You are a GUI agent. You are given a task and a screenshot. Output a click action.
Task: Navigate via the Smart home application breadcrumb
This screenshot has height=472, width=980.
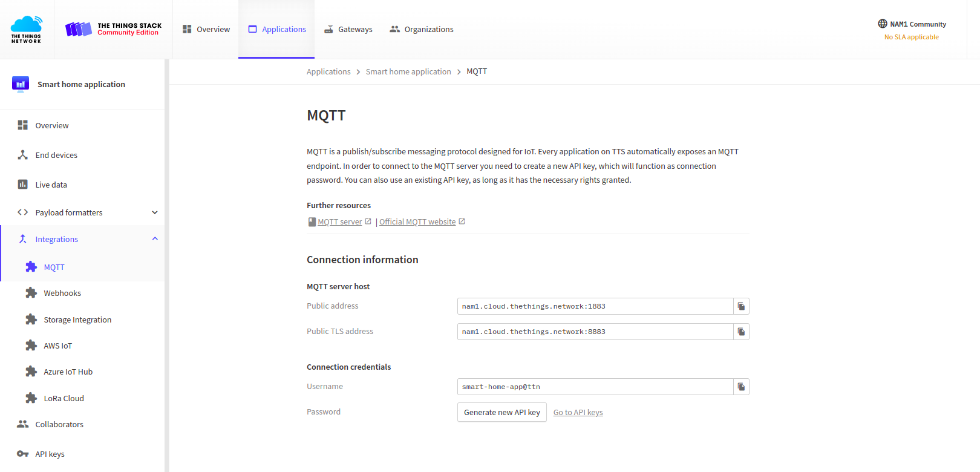click(408, 71)
